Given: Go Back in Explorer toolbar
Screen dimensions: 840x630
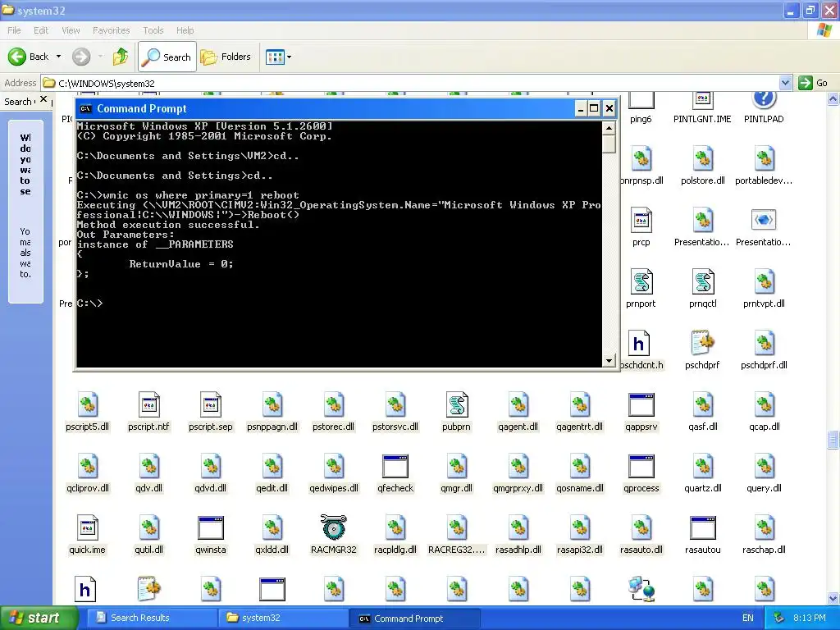Looking at the screenshot, I should 29,57.
